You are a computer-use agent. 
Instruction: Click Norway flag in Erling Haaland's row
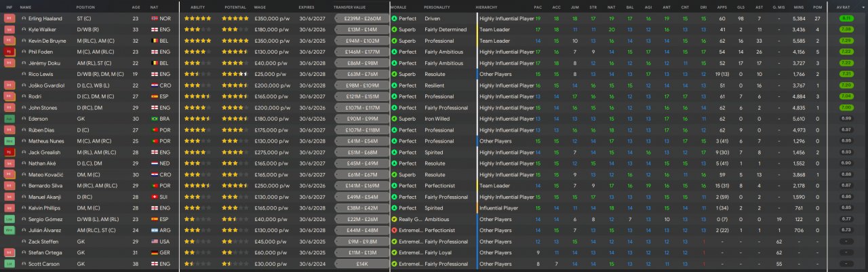pyautogui.click(x=155, y=18)
